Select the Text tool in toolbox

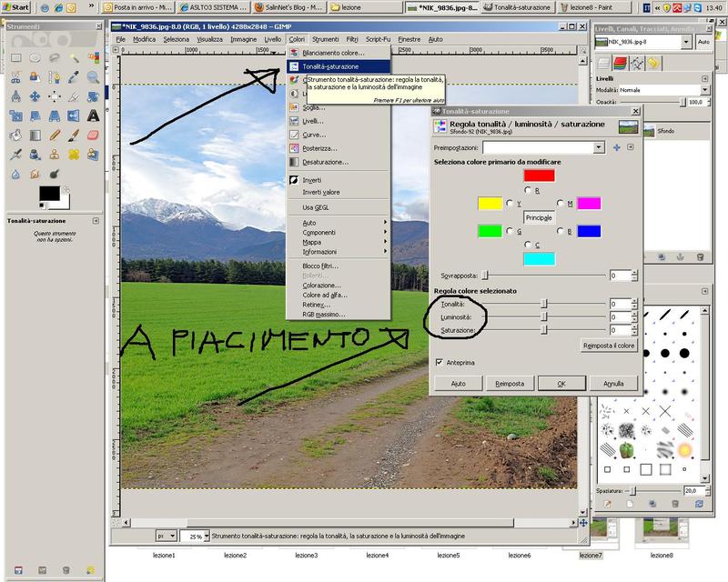[x=93, y=115]
